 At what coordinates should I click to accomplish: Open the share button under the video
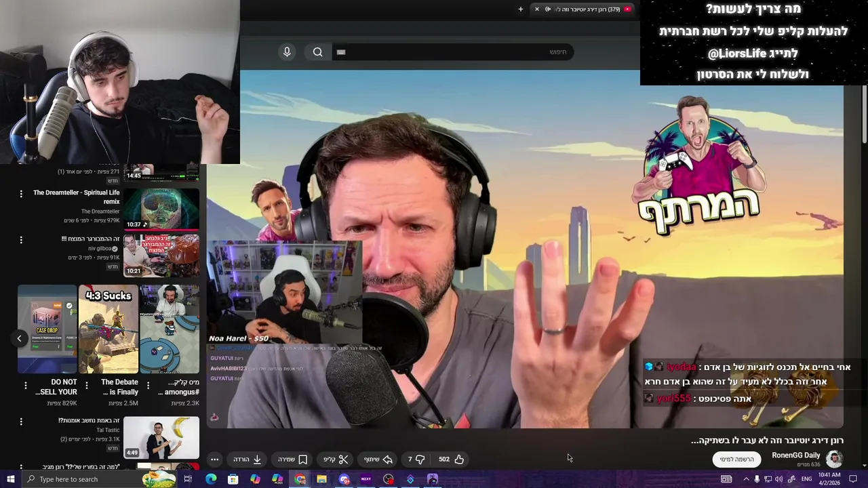[x=378, y=459]
